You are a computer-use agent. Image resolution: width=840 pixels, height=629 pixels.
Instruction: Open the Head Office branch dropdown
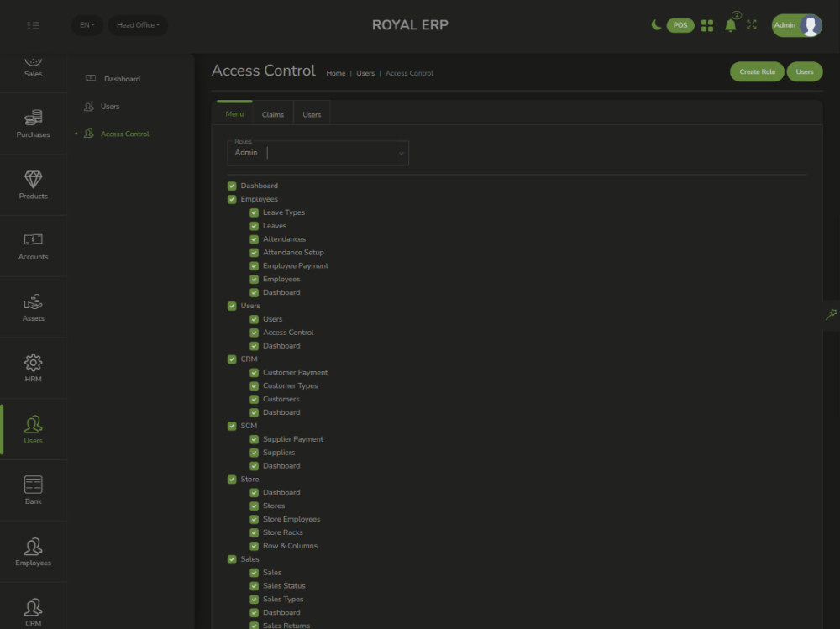[139, 25]
